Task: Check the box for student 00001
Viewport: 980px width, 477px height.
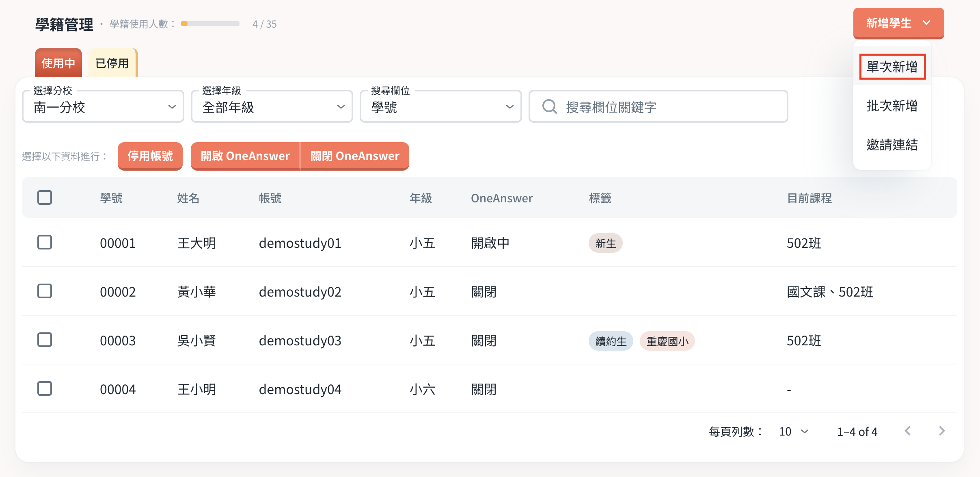Action: (45, 242)
